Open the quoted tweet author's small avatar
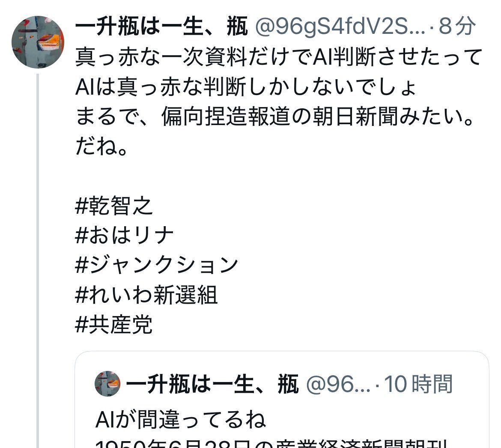Viewport: 501px width, 448px height. 107,383
